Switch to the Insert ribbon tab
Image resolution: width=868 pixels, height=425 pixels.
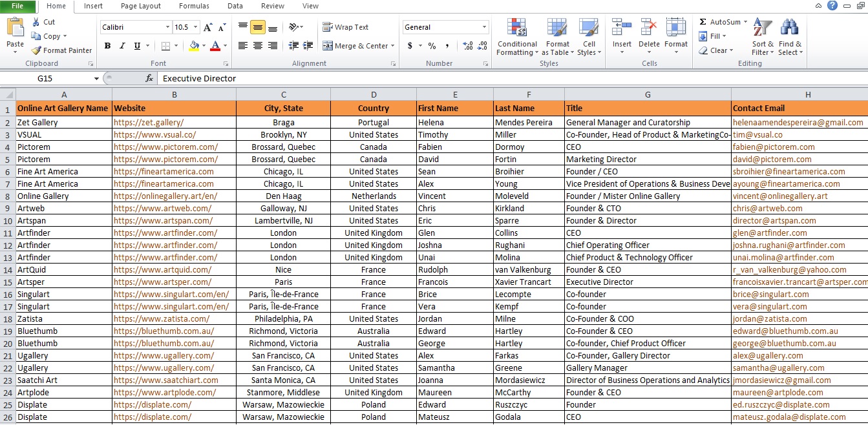tap(93, 6)
